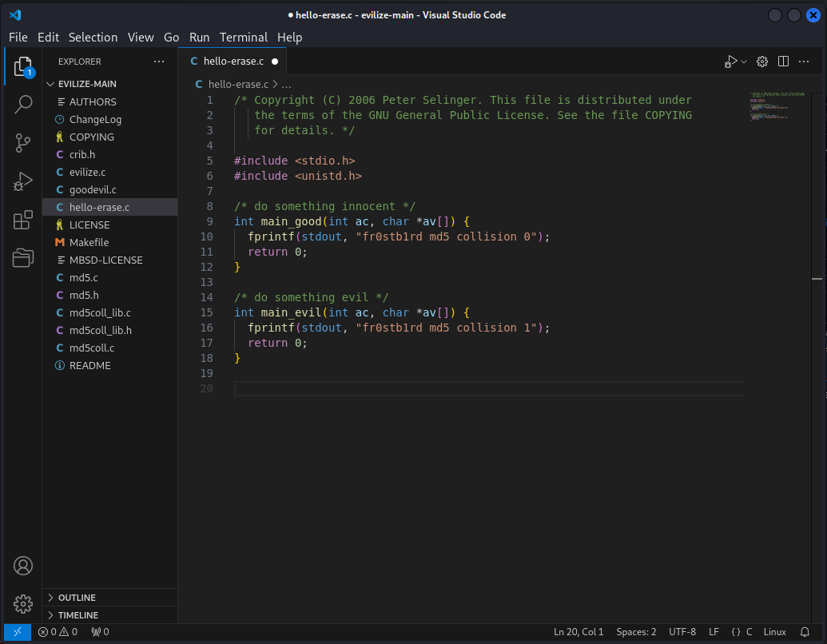
Task: Open the run options dropdown arrow
Action: tap(744, 62)
